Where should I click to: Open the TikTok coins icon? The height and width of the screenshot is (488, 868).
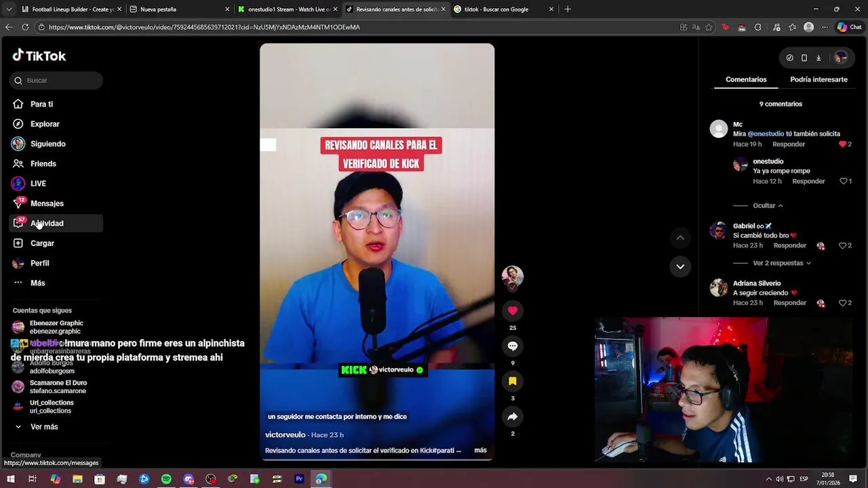[x=789, y=58]
